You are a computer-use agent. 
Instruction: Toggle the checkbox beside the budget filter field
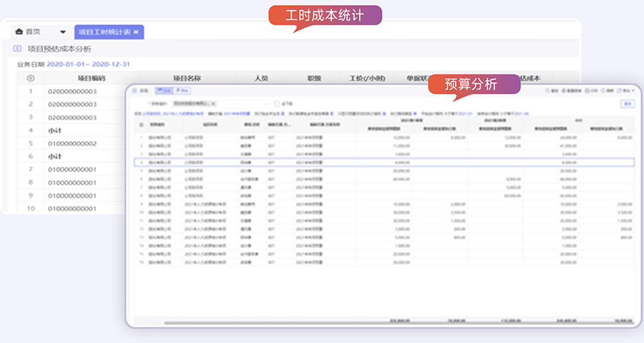click(x=277, y=104)
